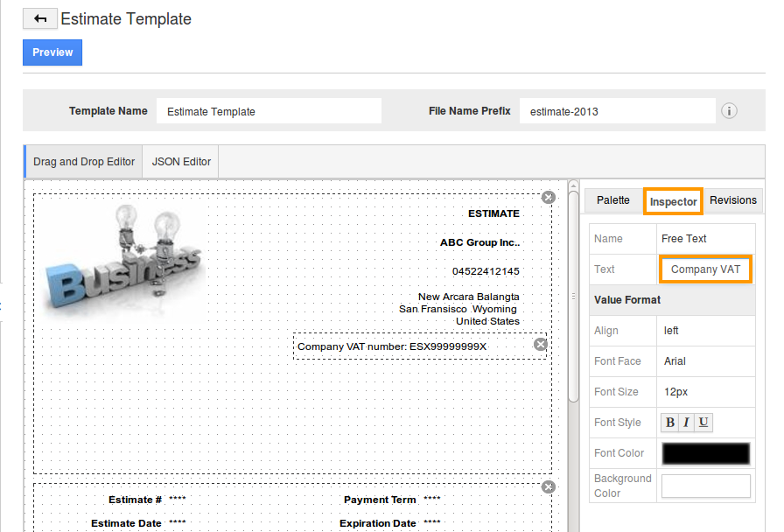Remove the header section with close icon
This screenshot has width=784, height=532.
coord(549,198)
